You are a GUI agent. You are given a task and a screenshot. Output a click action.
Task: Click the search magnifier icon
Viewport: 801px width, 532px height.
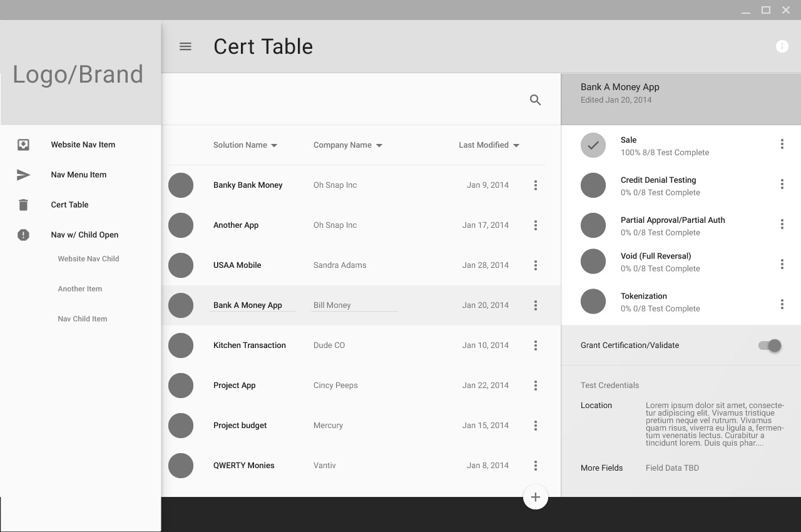[536, 100]
